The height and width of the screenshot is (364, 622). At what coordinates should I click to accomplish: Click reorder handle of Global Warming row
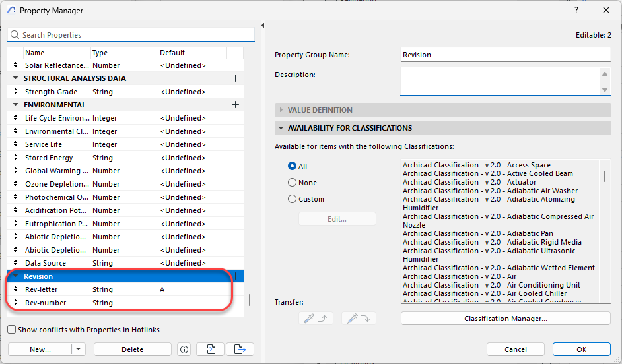[15, 170]
